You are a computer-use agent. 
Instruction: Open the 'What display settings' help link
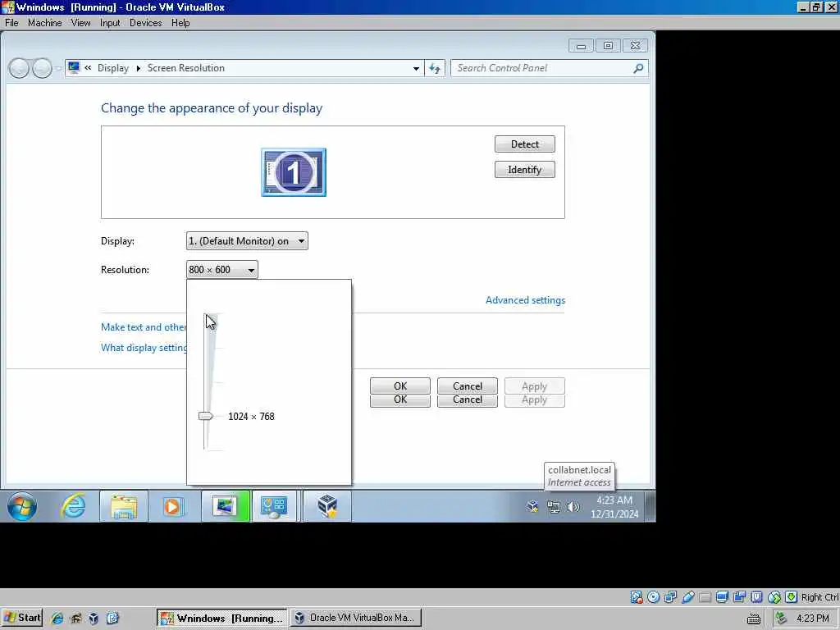[x=144, y=348]
